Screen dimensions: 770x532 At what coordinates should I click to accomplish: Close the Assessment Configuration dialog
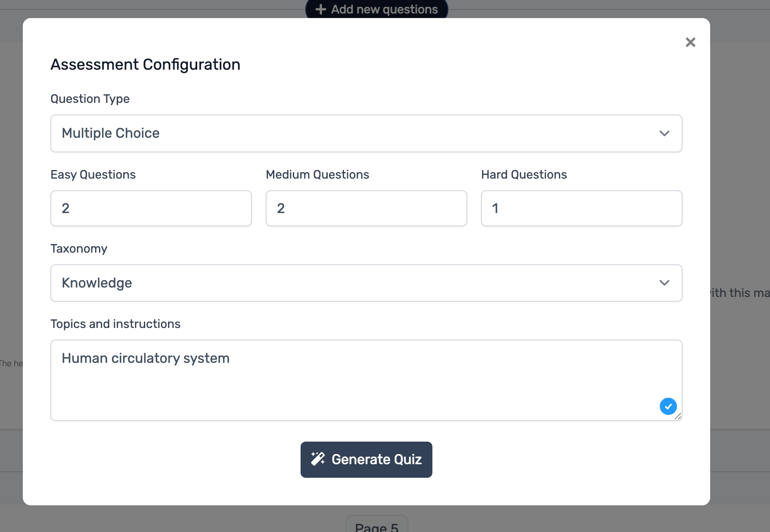[x=690, y=42]
